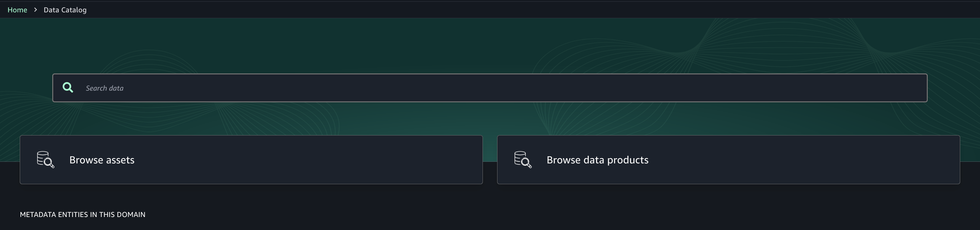Screen dimensions: 980x230
Task: Click the magnifier on the Browse assets icon
Action: [49, 163]
